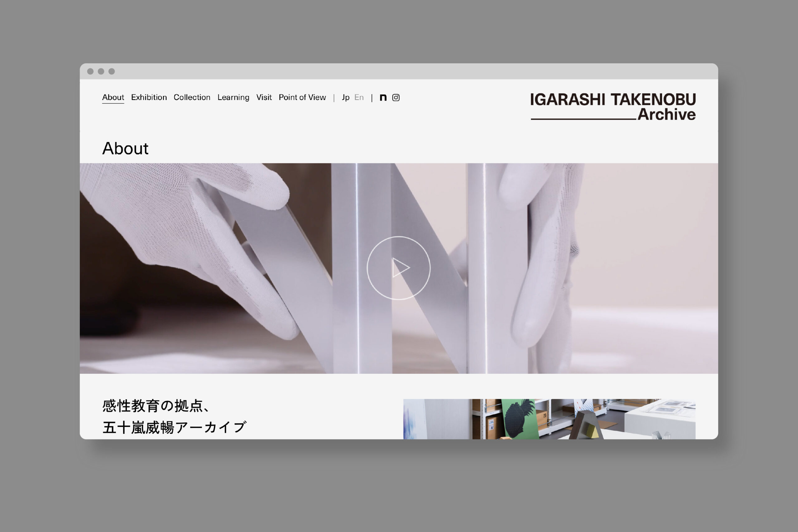Open the Exhibition page
798x532 pixels.
149,97
